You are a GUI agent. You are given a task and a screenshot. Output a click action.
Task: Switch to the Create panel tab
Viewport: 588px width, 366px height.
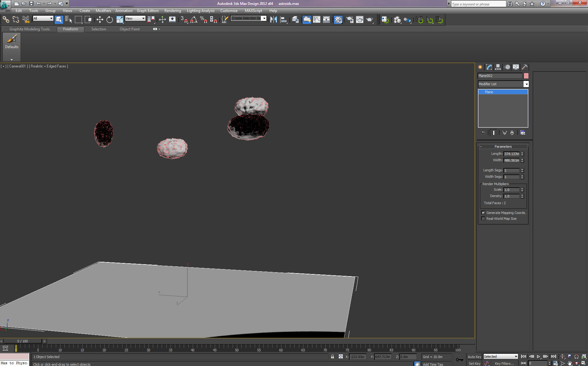[480, 67]
